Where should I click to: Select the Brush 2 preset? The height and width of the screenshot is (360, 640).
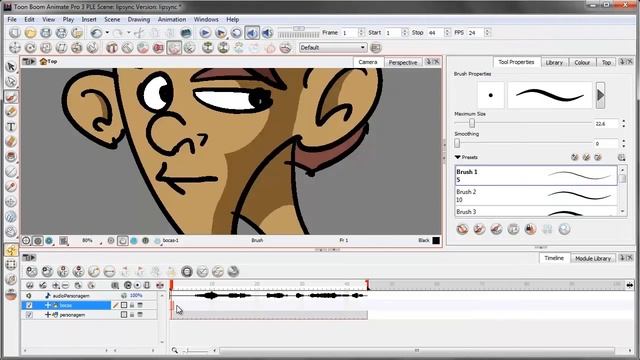coord(536,196)
